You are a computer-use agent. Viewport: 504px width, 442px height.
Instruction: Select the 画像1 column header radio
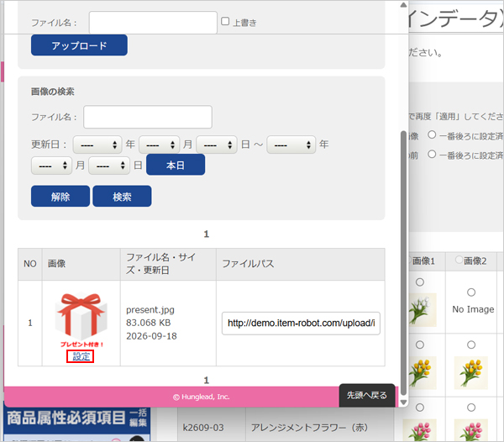410,260
